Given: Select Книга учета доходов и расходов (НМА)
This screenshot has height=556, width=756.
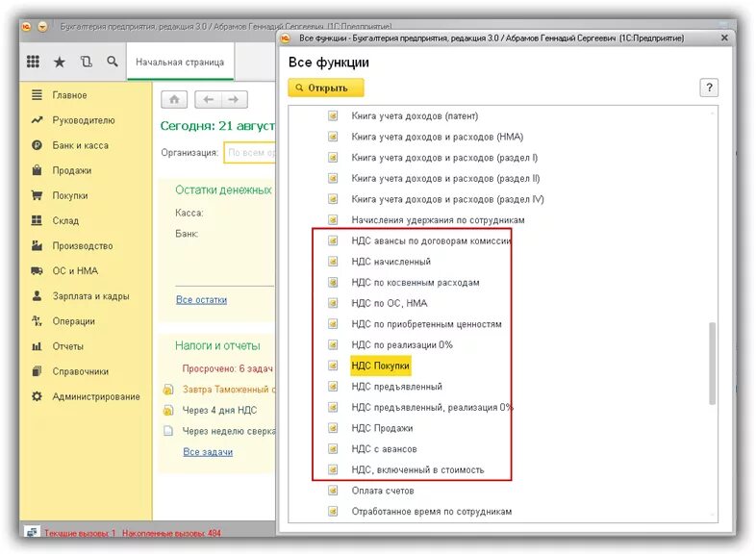Looking at the screenshot, I should click(x=438, y=137).
